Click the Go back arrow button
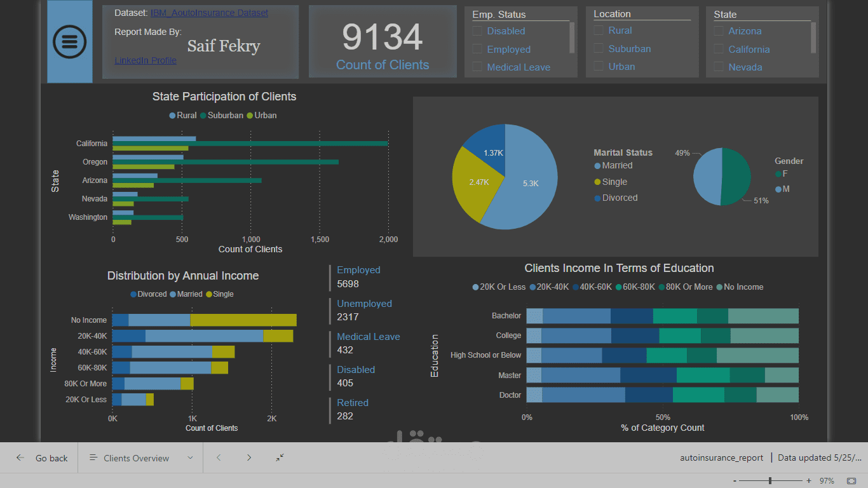The width and height of the screenshot is (868, 488). (42, 457)
